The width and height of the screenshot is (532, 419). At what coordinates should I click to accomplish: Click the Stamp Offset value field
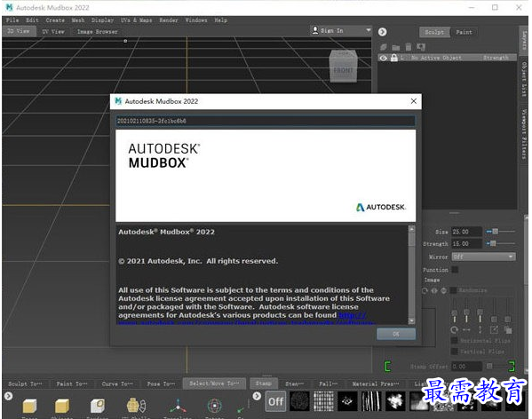466,367
